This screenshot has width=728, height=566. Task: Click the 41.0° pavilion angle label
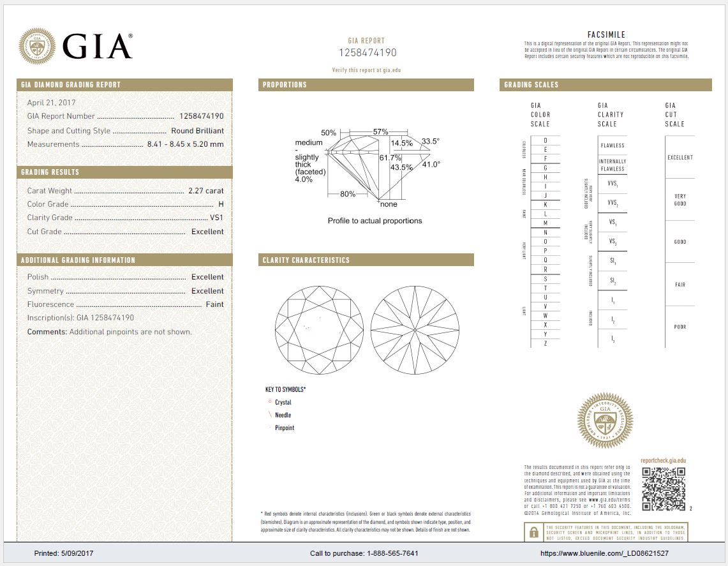(x=431, y=164)
